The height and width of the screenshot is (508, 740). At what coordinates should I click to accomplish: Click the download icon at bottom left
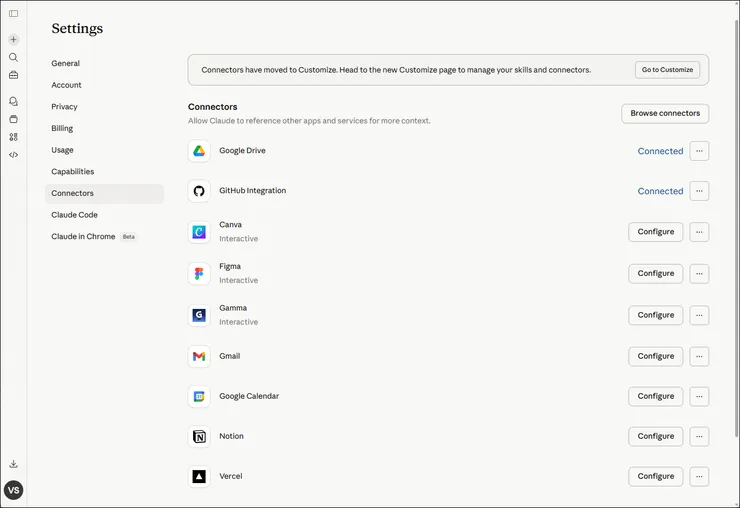(13, 464)
